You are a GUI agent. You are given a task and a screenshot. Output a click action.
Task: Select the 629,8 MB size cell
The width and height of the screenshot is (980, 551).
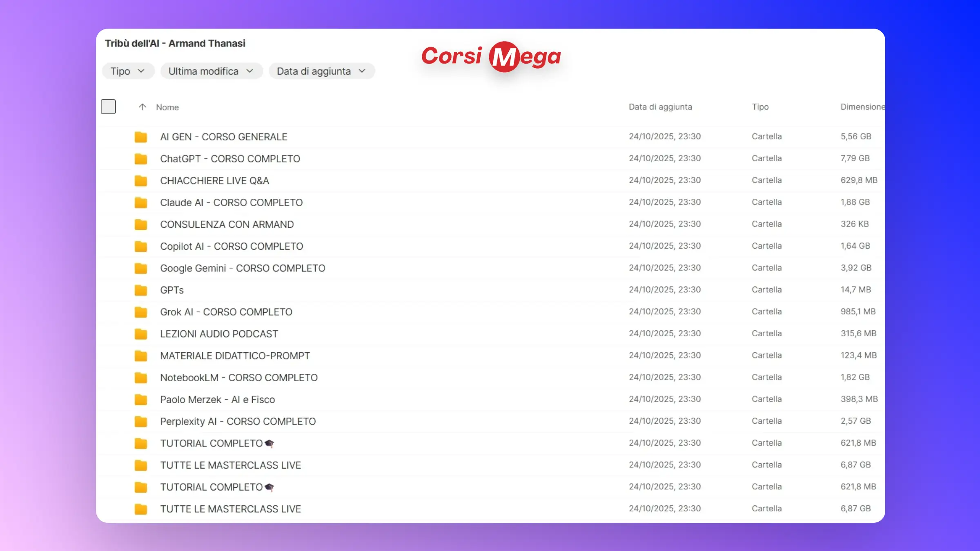[x=859, y=180]
